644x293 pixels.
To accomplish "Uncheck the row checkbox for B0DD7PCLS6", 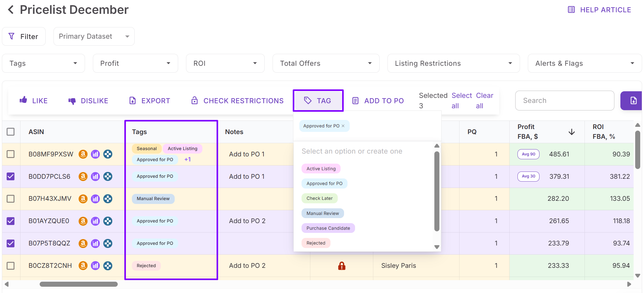I will (11, 177).
